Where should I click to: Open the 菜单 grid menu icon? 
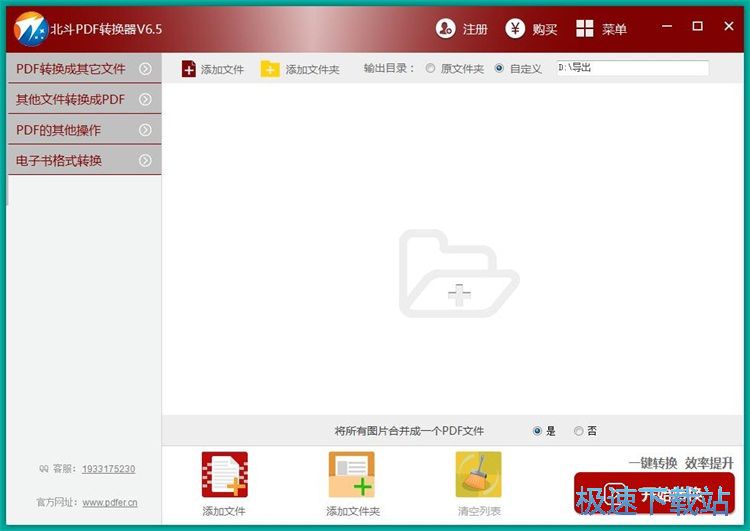pos(585,29)
